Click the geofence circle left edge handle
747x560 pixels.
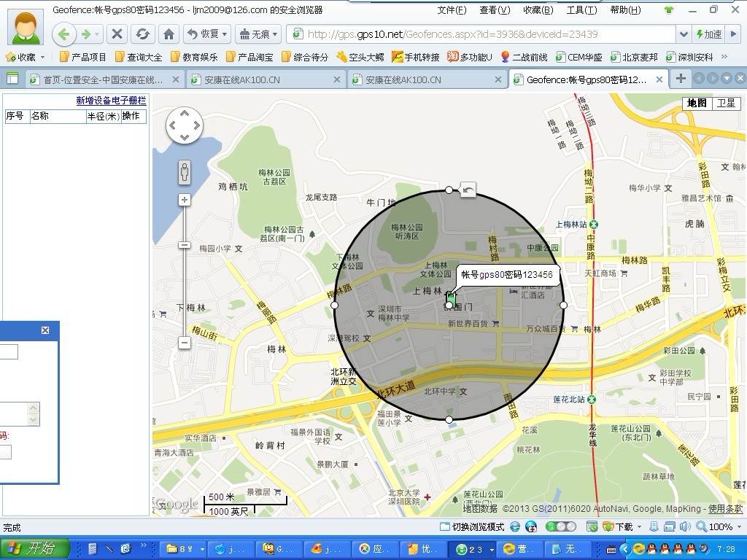click(334, 305)
